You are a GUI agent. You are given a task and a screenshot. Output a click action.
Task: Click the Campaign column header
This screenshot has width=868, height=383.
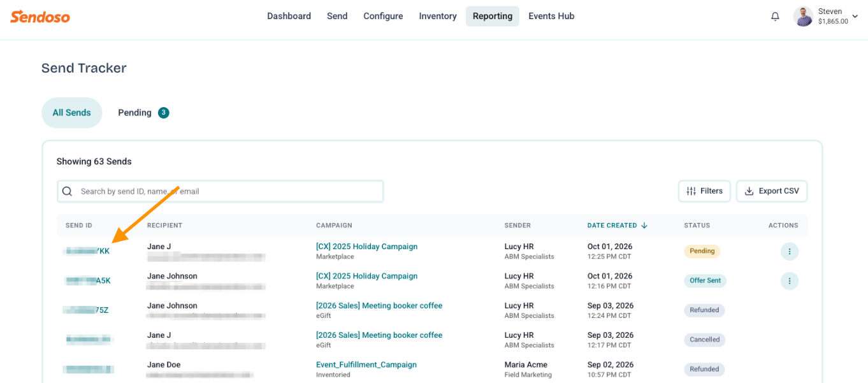point(334,226)
